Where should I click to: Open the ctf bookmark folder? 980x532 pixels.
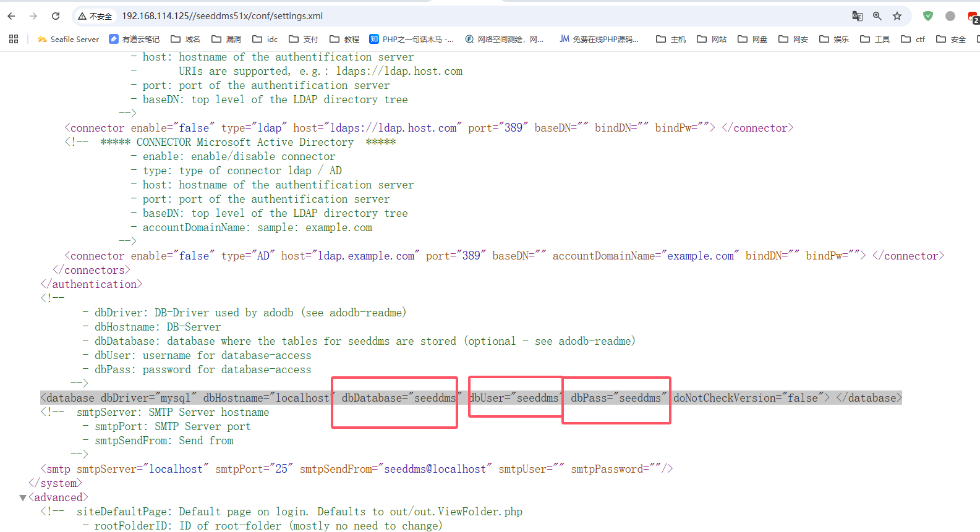pos(913,39)
